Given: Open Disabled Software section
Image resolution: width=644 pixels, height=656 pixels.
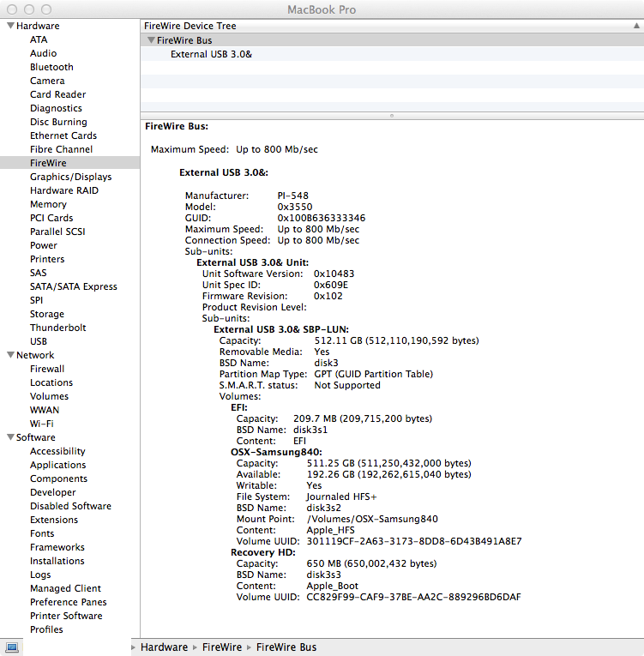Looking at the screenshot, I should [70, 506].
